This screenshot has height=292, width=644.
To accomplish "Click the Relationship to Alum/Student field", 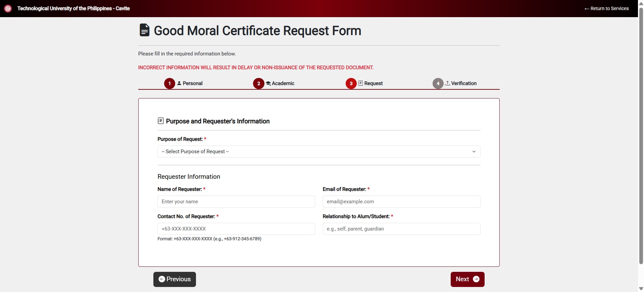I will coord(401,229).
